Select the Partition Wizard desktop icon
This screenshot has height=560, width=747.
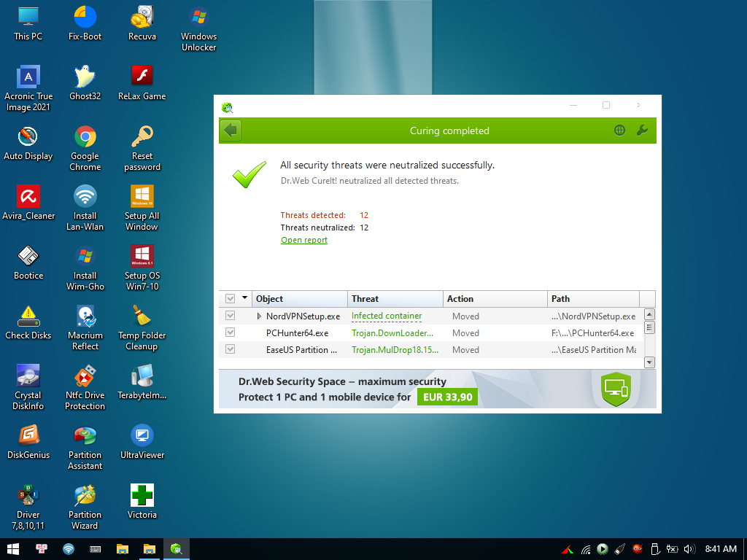point(85,507)
